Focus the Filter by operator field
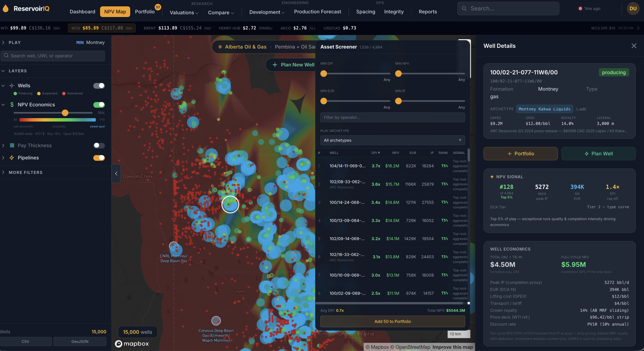The height and width of the screenshot is (351, 644). pos(392,117)
